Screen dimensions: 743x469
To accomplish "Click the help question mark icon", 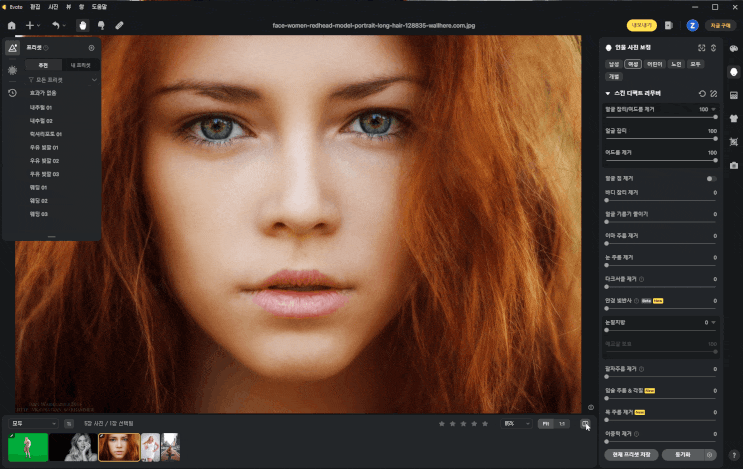I will pyautogui.click(x=734, y=455).
